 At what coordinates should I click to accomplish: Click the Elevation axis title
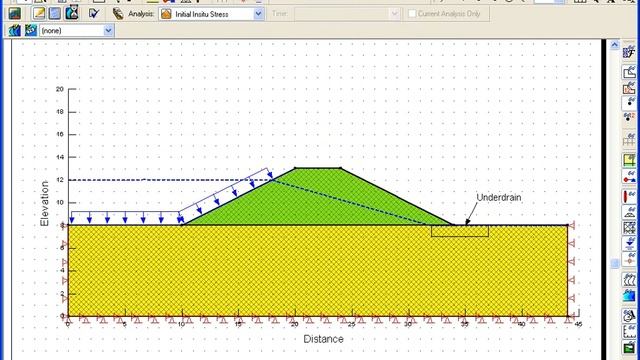44,204
